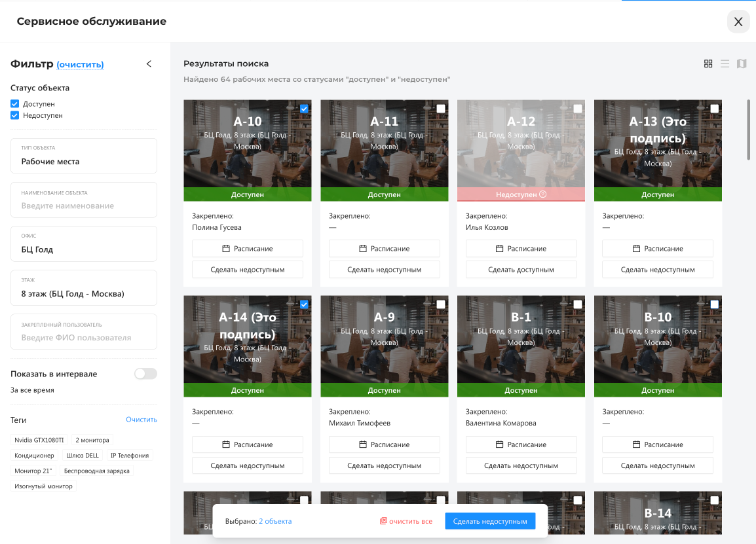Open the map view
Viewport: 756px width, 544px height.
tap(742, 63)
